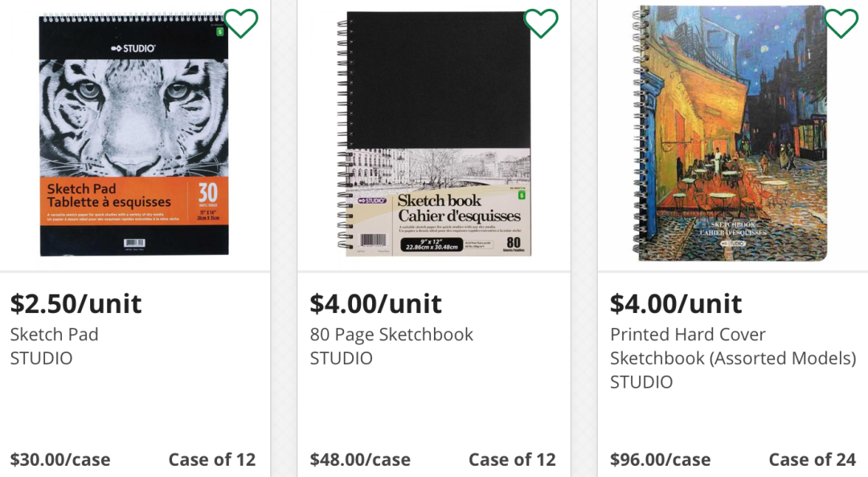Select the $4.00/unit price of 80 Page Sketchbook
Image resolution: width=868 pixels, height=477 pixels.
tap(375, 303)
